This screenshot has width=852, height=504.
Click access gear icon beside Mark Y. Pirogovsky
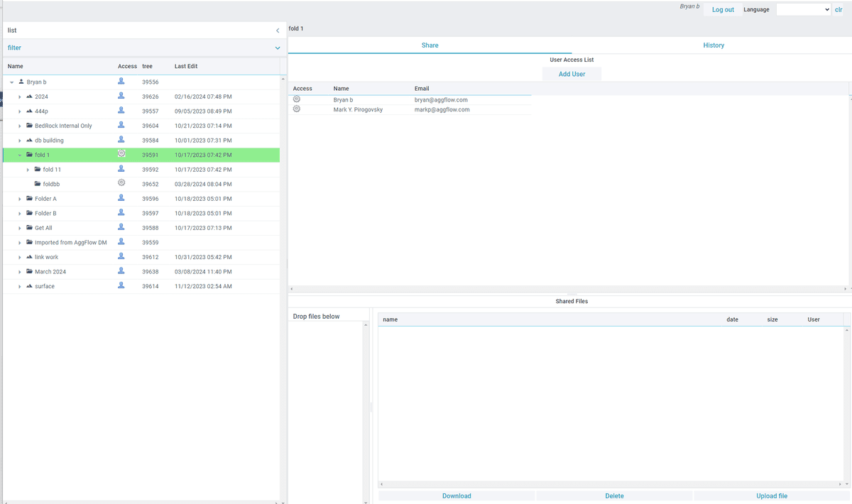297,109
